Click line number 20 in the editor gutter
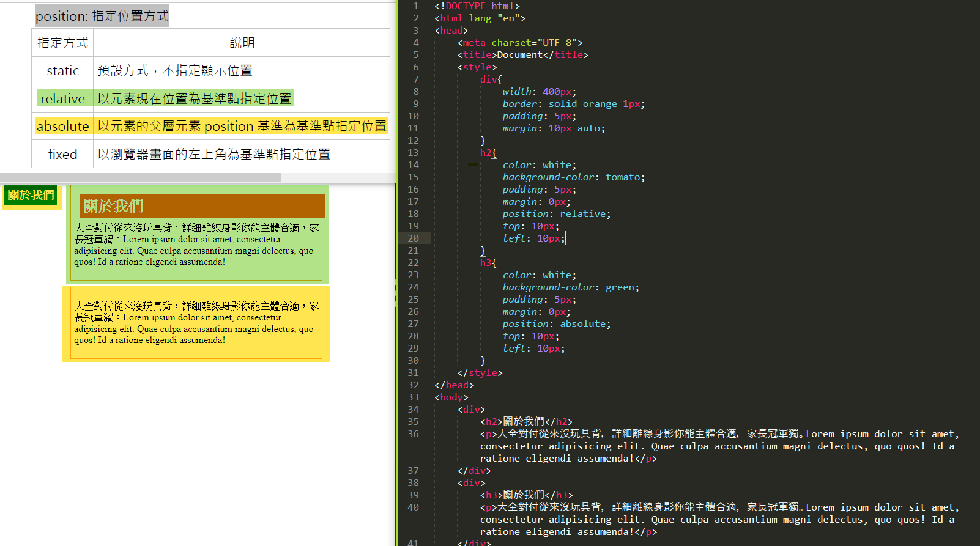The width and height of the screenshot is (980, 546). (414, 238)
